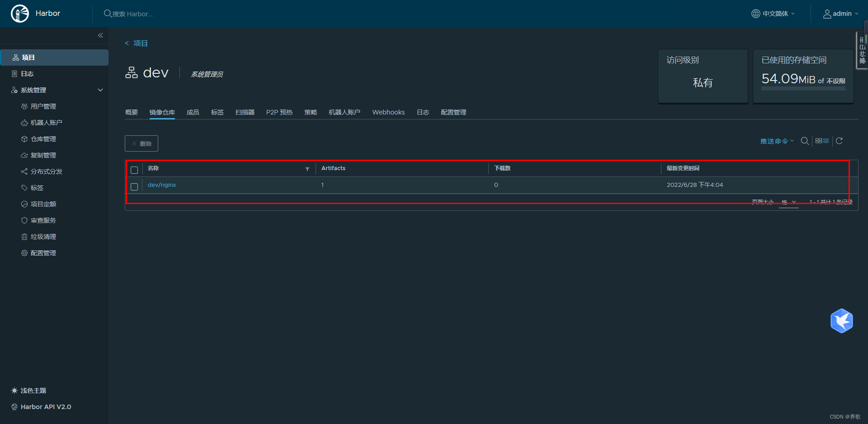Open the page size 15 dropdown
This screenshot has height=424, width=868.
click(x=789, y=202)
